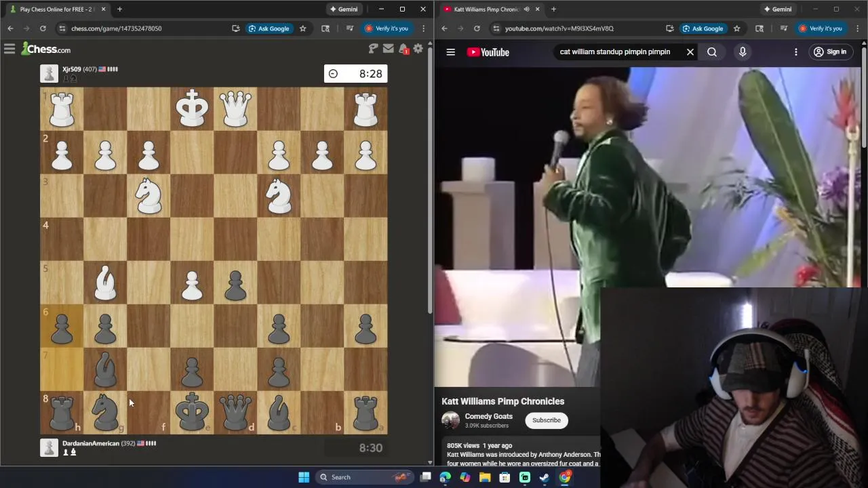Select the black king
Screen dimensions: 868x488
point(192,412)
